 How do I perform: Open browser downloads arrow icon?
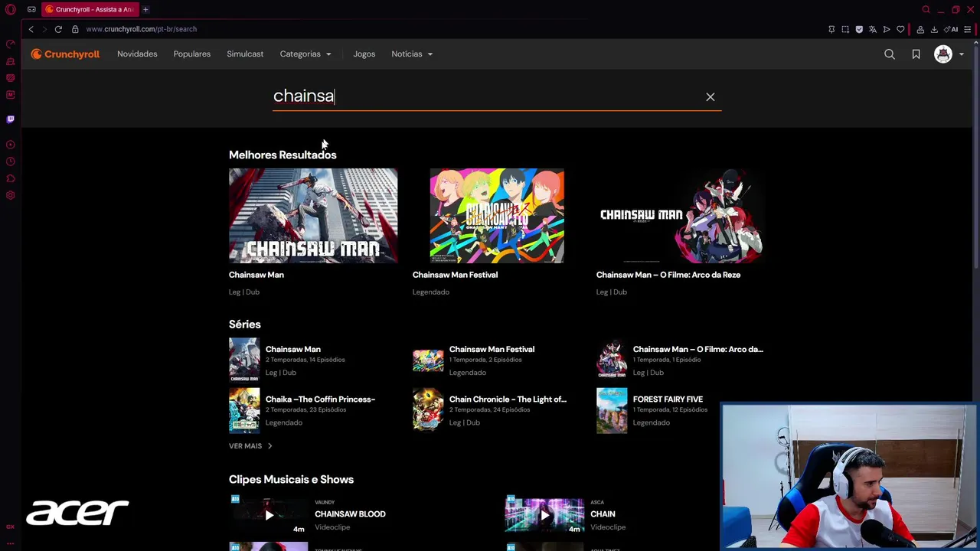click(x=934, y=29)
